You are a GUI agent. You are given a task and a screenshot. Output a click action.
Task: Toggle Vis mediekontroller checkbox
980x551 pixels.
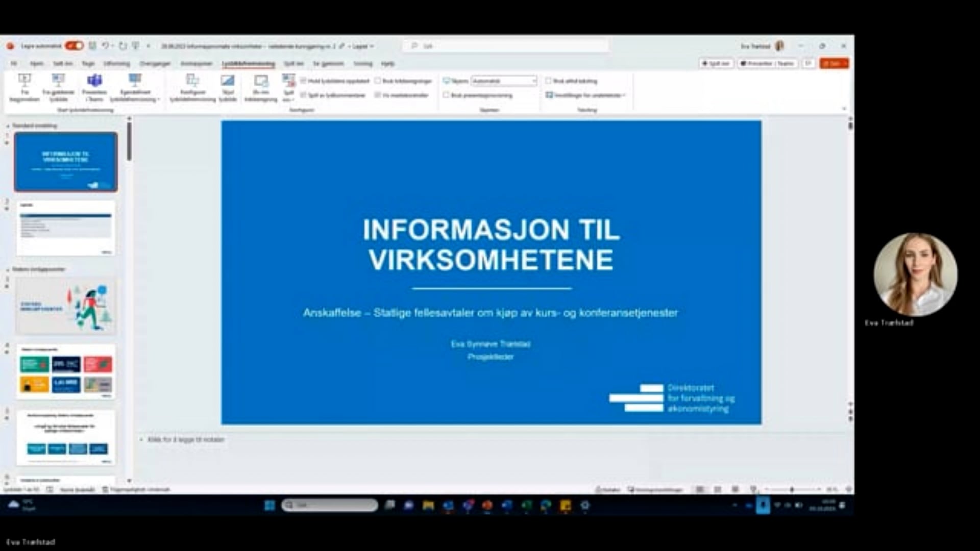coord(378,95)
